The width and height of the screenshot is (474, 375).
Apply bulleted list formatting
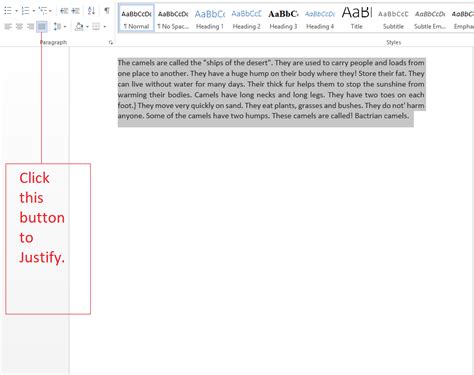coord(8,11)
